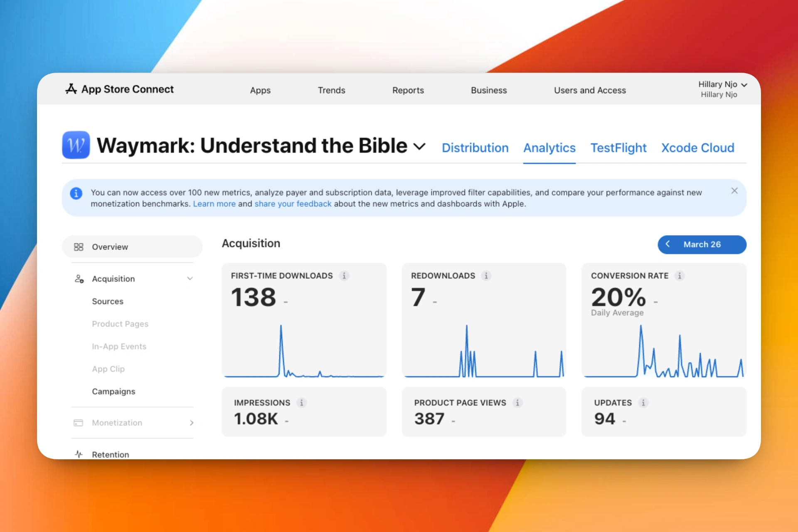Collapse the Acquisition sidebar section
The height and width of the screenshot is (532, 798).
point(190,278)
